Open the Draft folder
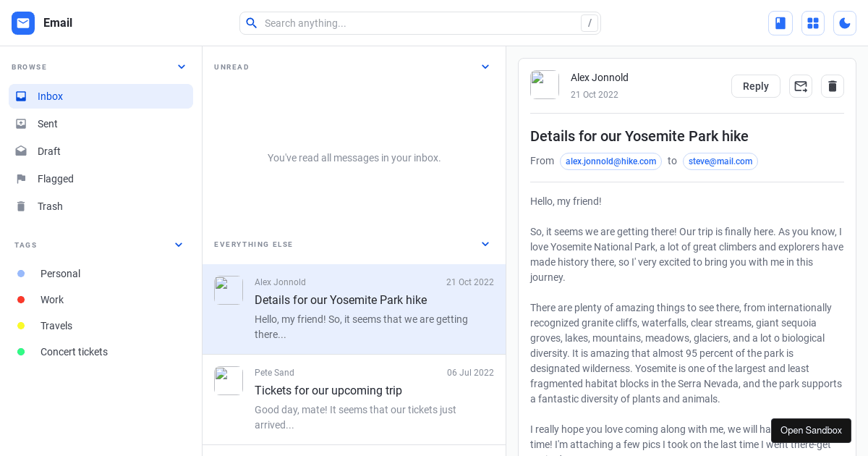This screenshot has width=868, height=456. tap(48, 151)
